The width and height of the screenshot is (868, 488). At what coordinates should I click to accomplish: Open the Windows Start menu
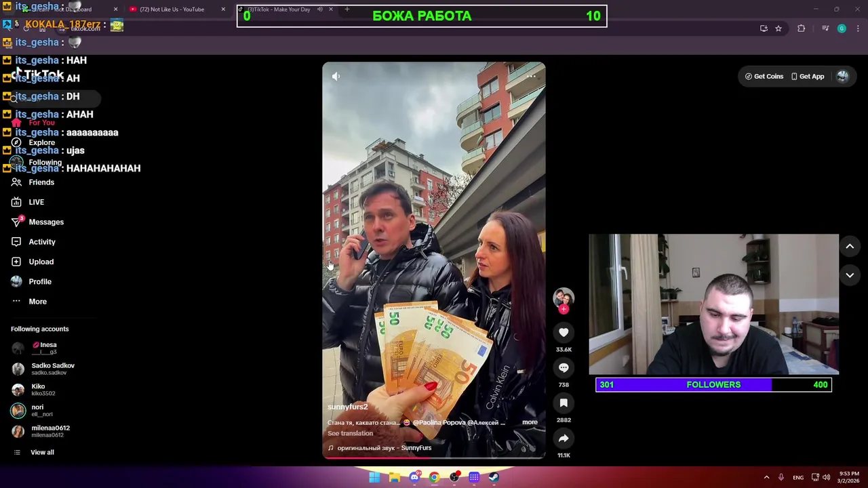pos(374,477)
